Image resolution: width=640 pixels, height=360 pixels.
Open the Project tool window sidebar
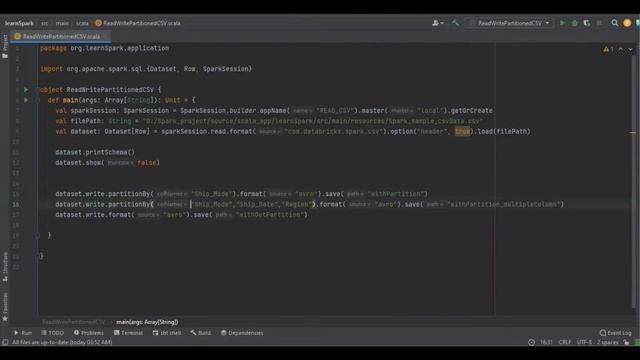click(x=5, y=46)
